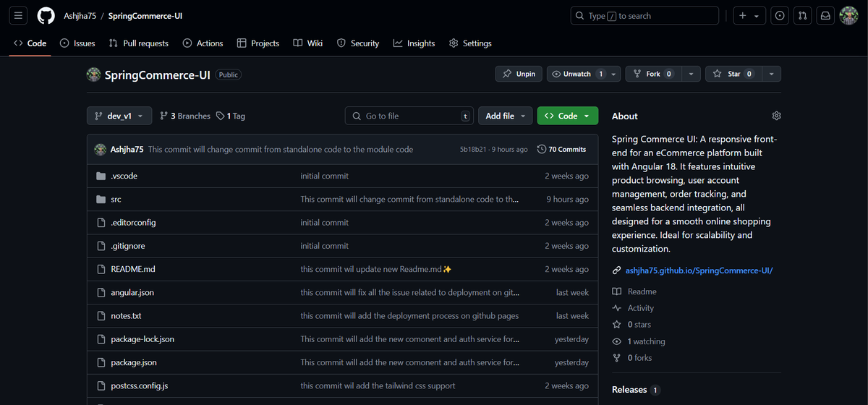Switch to the Insights tab
This screenshot has width=868, height=405.
coord(414,43)
